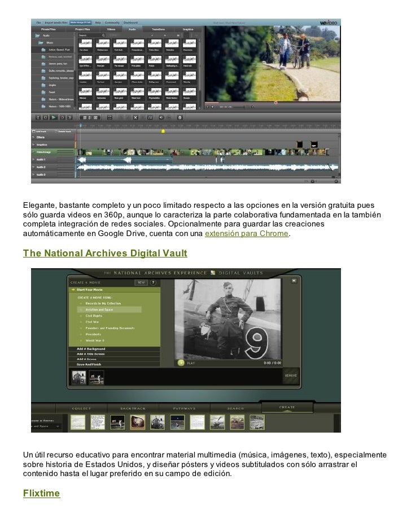Expand the 'Add A Title Screen' section
This screenshot has width=411, height=532.
[x=114, y=354]
